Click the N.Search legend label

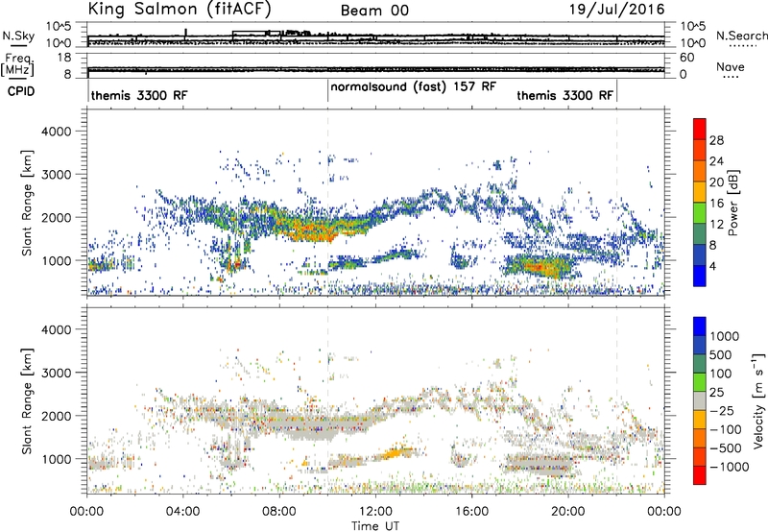(x=741, y=36)
